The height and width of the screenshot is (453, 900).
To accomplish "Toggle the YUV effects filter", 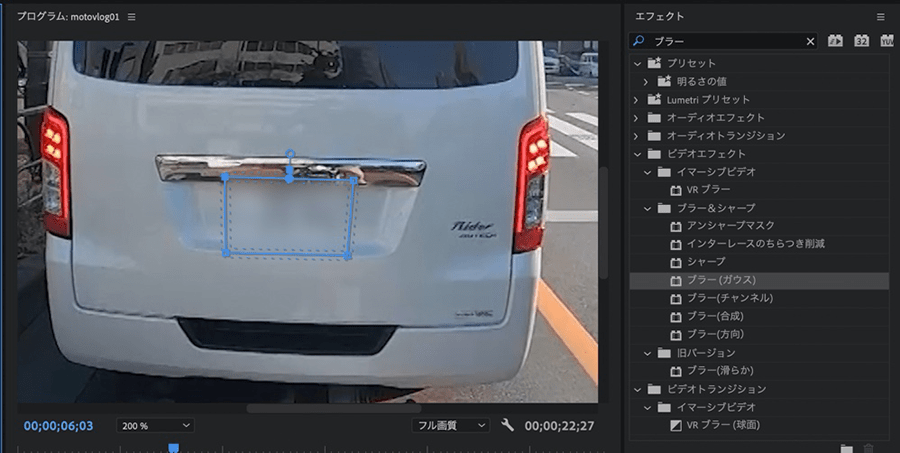I will [x=886, y=41].
